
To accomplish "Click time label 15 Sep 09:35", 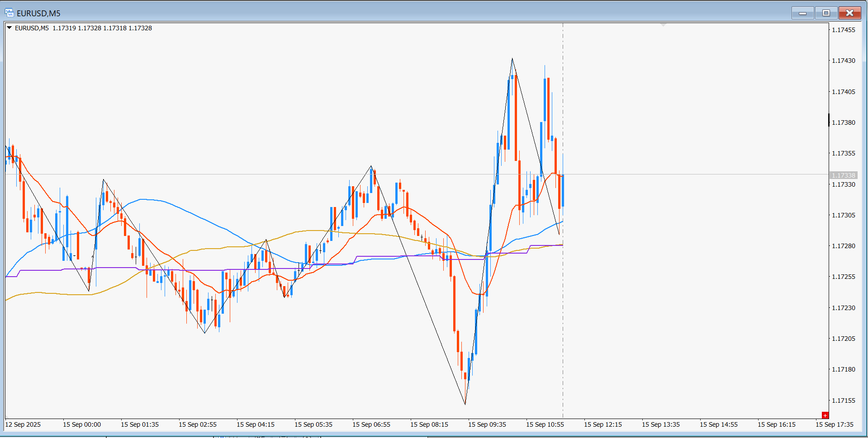I will tap(487, 424).
